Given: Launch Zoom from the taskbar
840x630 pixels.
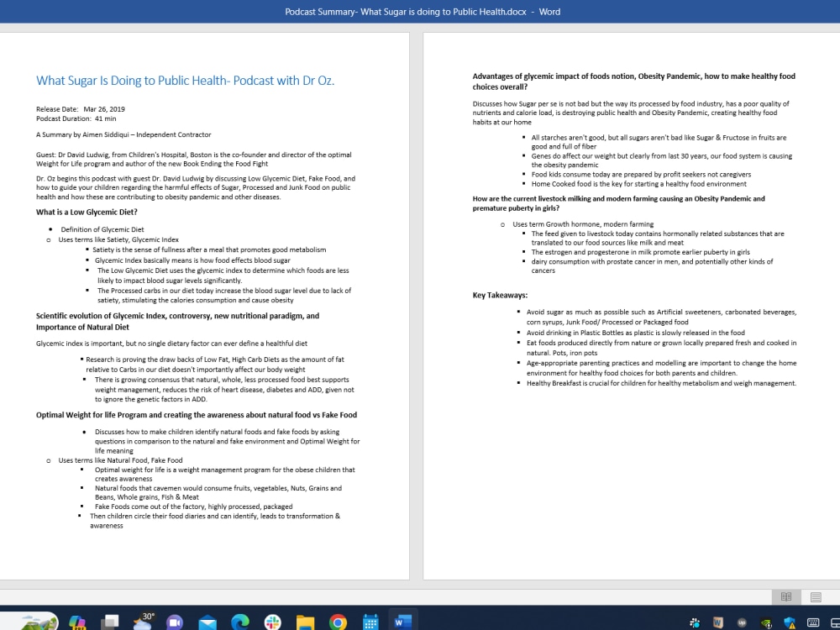Looking at the screenshot, I should pyautogui.click(x=175, y=622).
